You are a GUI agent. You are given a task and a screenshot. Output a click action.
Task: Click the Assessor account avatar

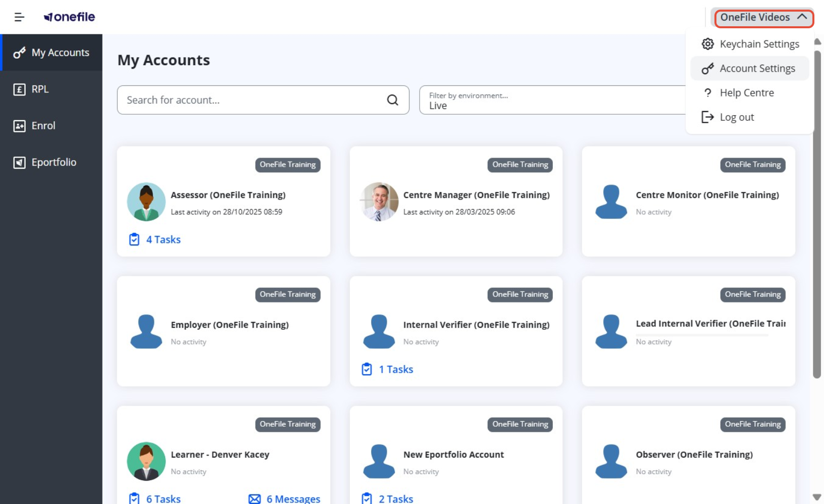pos(146,202)
